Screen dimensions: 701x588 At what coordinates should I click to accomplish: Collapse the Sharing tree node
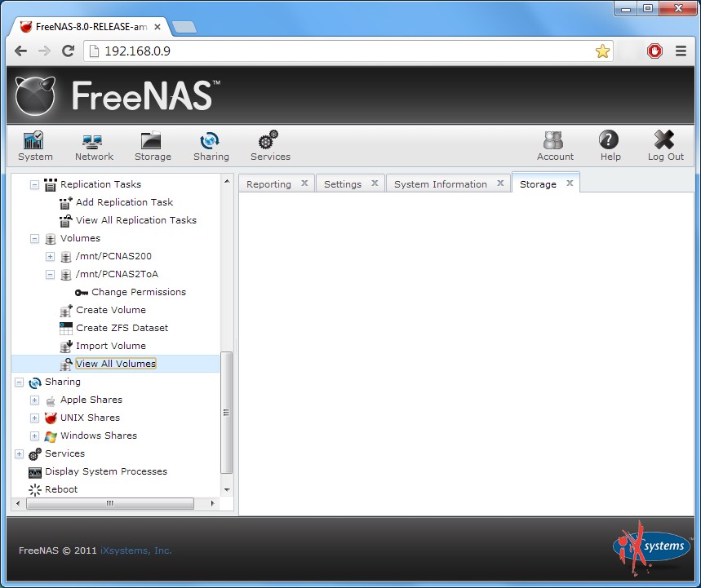20,382
